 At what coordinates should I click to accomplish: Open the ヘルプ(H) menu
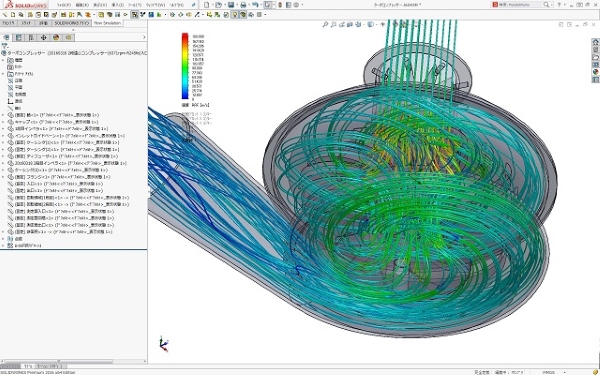[x=176, y=5]
